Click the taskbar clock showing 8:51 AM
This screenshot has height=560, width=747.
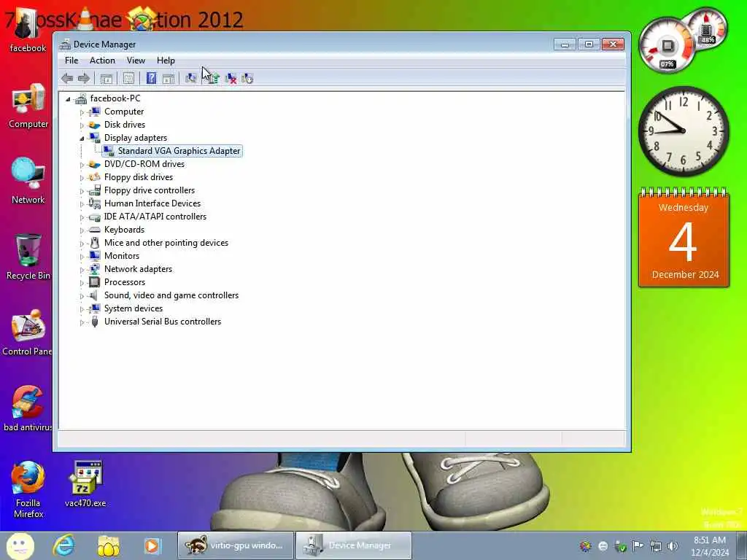tap(710, 546)
